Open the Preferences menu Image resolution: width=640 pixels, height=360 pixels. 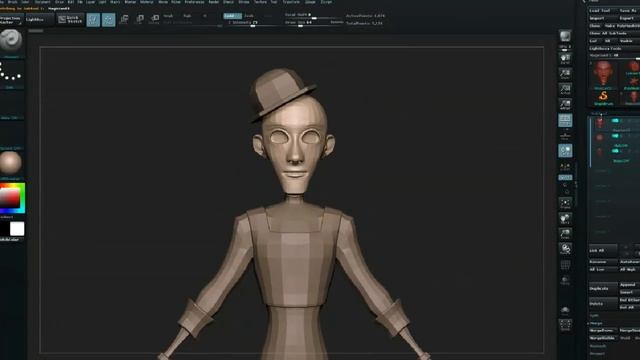click(194, 2)
